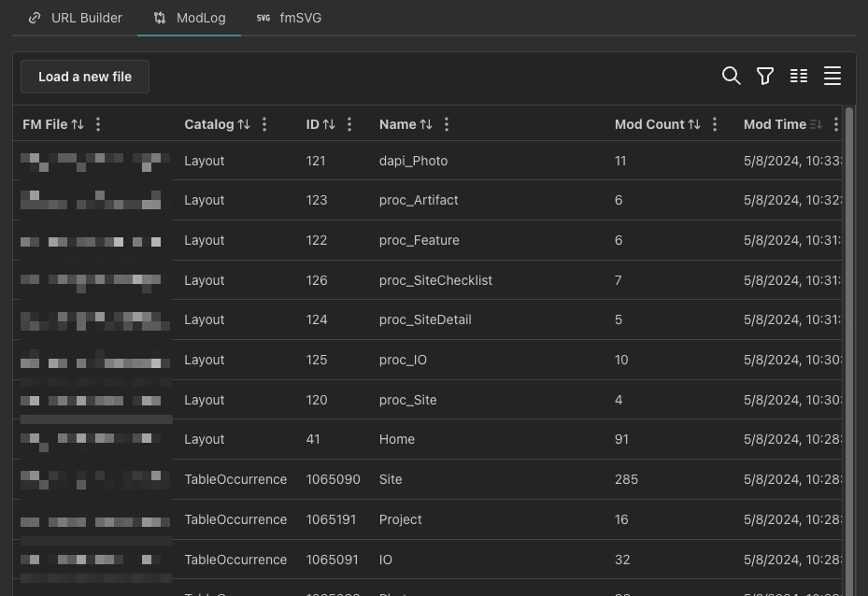The width and height of the screenshot is (868, 596).
Task: Open ID column three-dot menu
Action: 349,124
